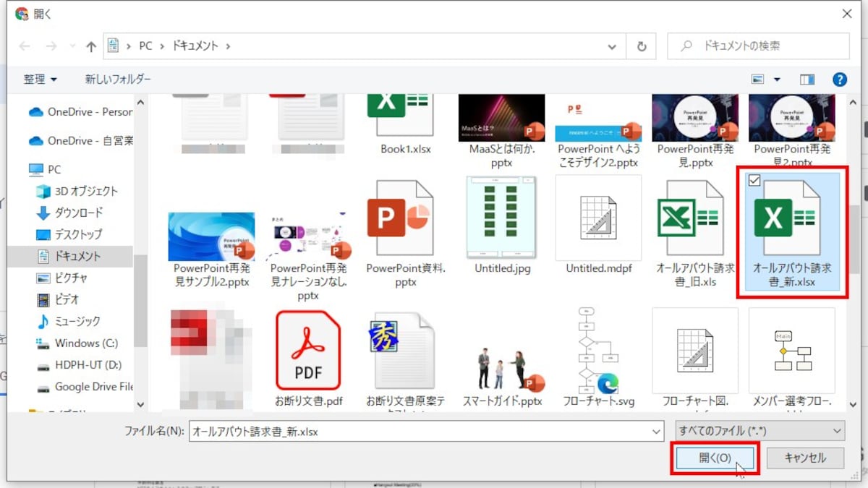Open Google Drive File in sidebar
868x488 pixels.
pos(84,387)
